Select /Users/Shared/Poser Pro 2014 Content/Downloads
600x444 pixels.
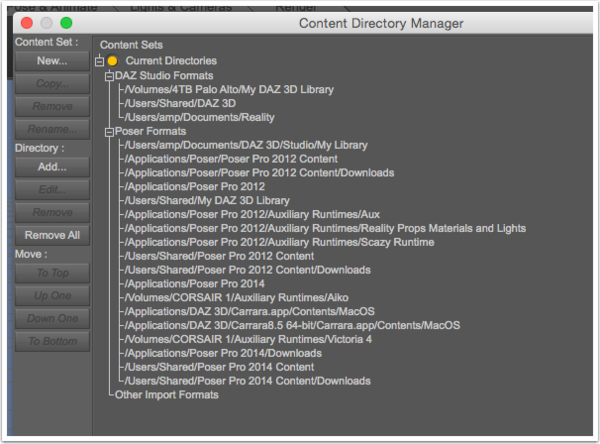pyautogui.click(x=248, y=381)
